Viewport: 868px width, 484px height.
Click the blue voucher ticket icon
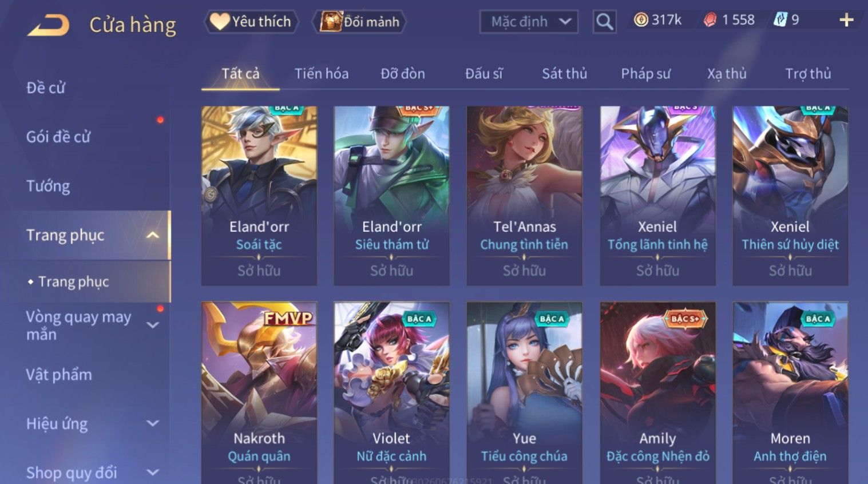(x=780, y=20)
